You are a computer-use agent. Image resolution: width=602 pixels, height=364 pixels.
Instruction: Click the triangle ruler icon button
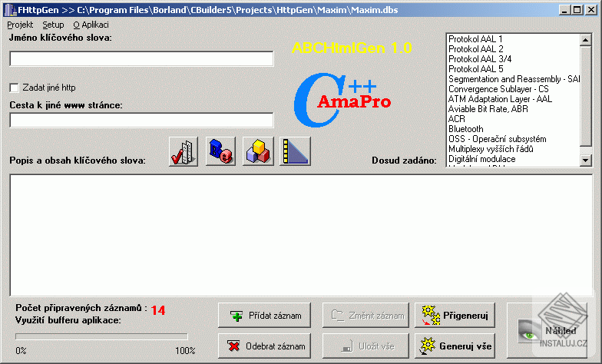[x=295, y=151]
